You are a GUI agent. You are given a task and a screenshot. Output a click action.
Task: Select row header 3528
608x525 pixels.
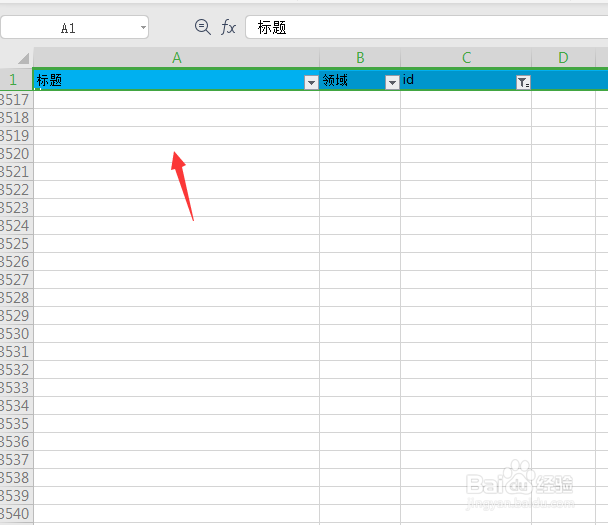(x=16, y=298)
